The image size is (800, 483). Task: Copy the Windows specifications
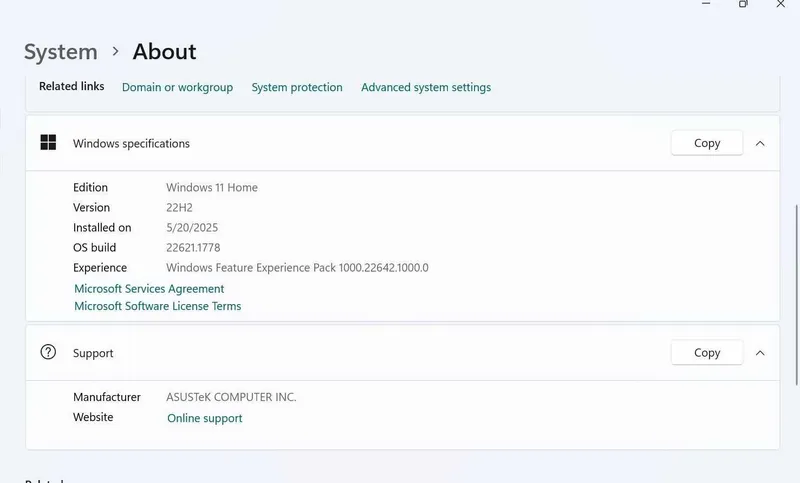[707, 143]
